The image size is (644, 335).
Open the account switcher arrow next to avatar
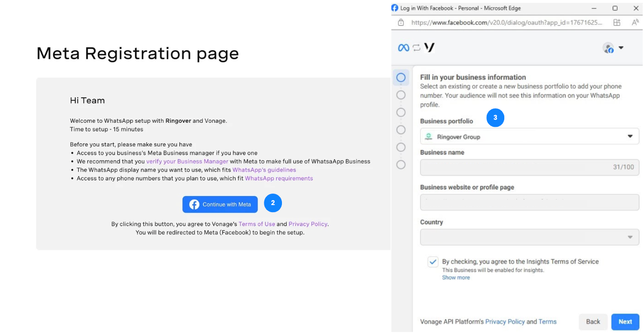[621, 48]
